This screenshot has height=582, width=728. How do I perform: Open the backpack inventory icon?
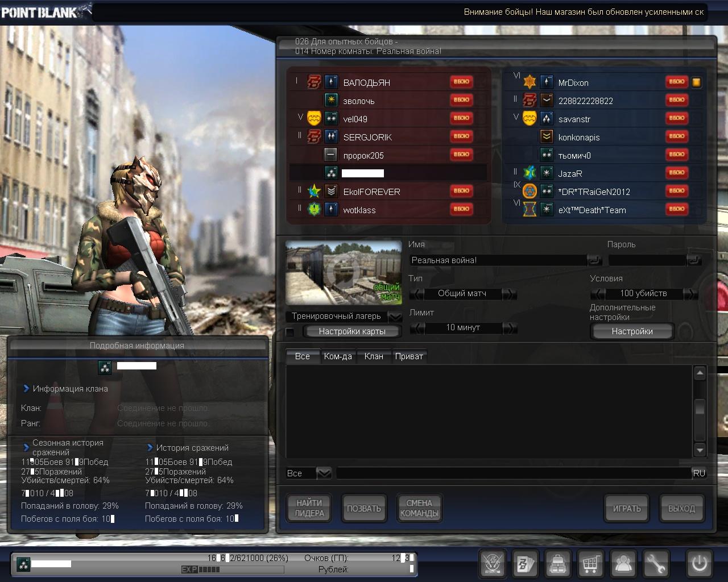(x=557, y=564)
